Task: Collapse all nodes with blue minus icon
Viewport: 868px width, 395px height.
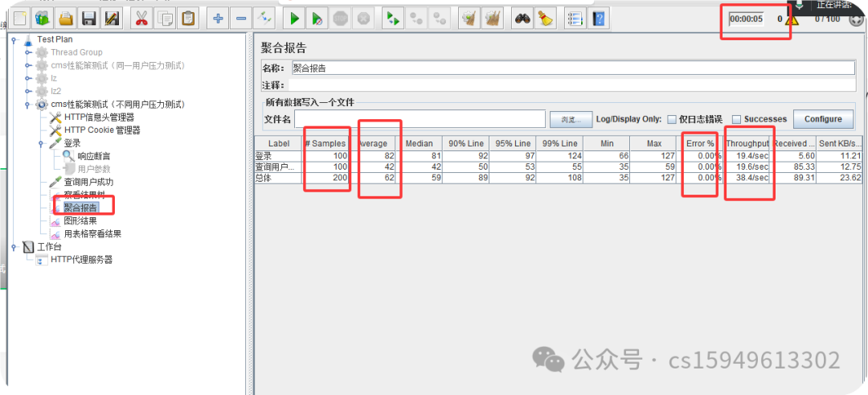Action: [x=241, y=19]
